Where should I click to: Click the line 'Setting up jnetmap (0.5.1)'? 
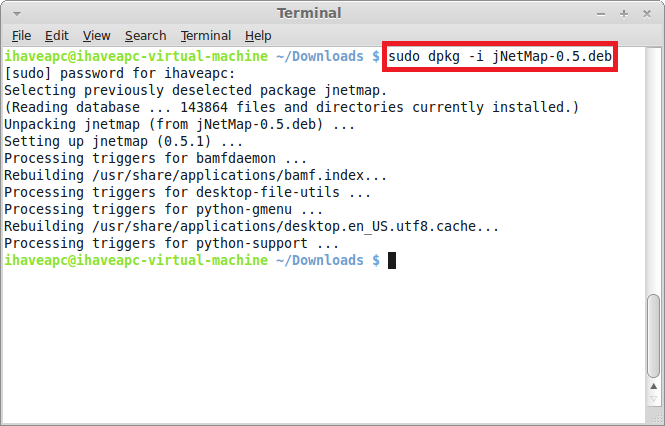pos(123,141)
